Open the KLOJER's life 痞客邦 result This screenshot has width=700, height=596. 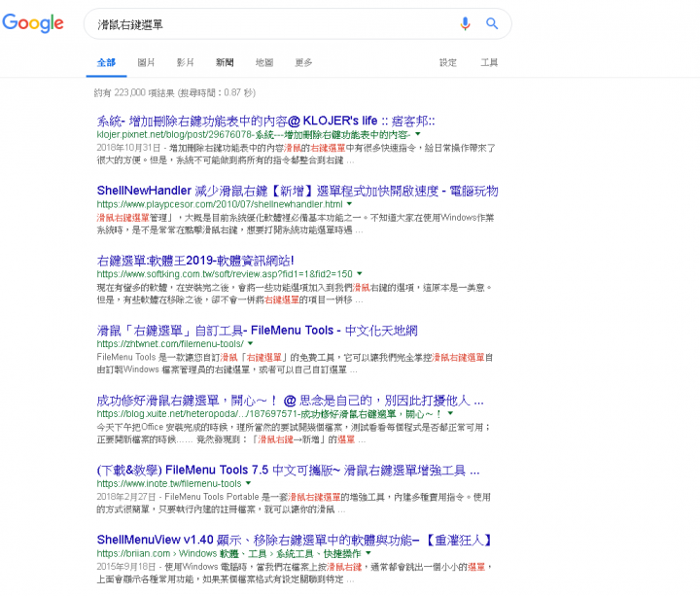[x=265, y=121]
